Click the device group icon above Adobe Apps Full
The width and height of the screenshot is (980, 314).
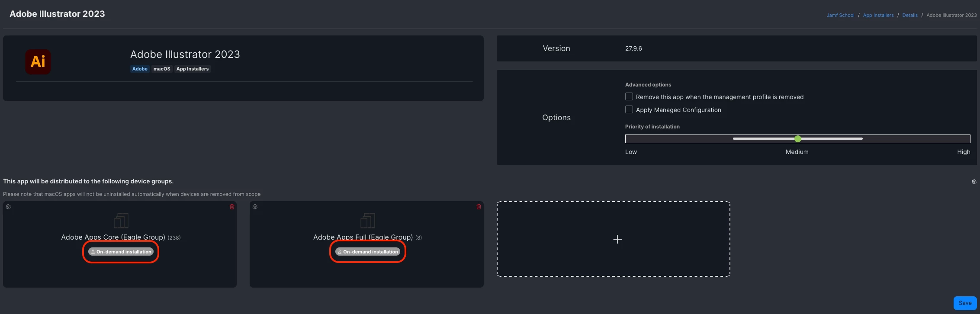[x=368, y=221]
